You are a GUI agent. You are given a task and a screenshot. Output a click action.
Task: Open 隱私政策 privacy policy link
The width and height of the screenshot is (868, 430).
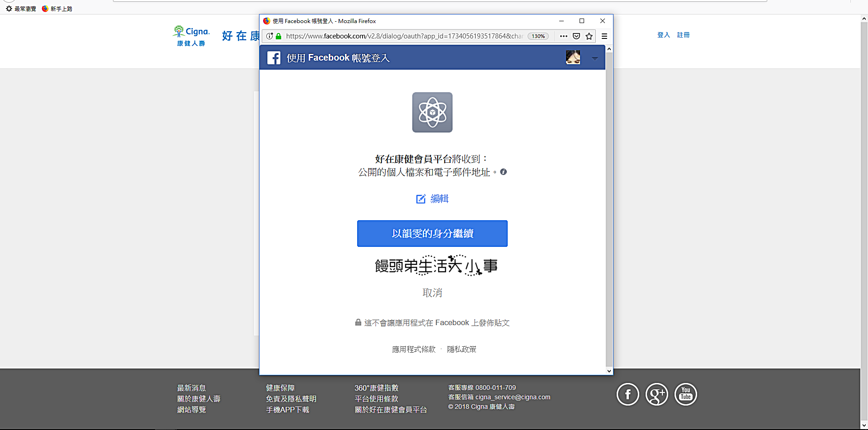(462, 349)
